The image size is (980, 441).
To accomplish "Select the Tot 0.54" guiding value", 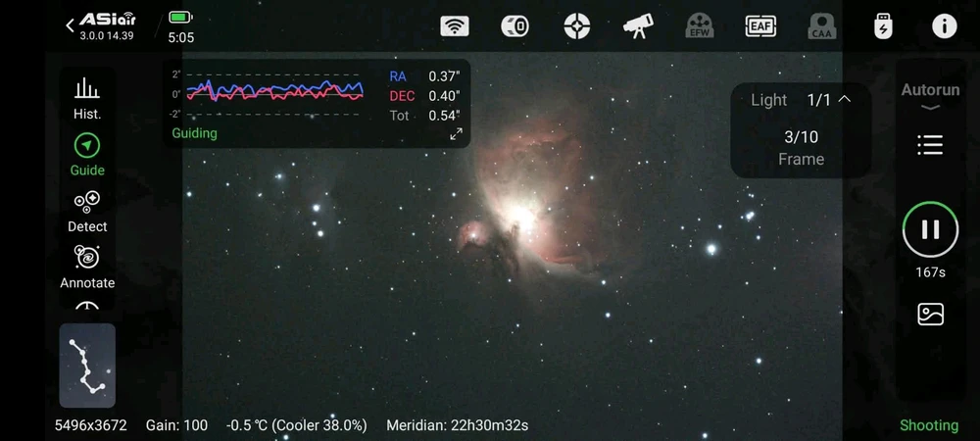I will pos(425,116).
